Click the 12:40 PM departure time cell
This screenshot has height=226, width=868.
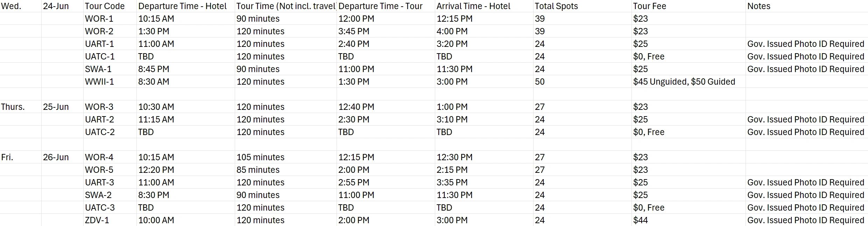356,107
